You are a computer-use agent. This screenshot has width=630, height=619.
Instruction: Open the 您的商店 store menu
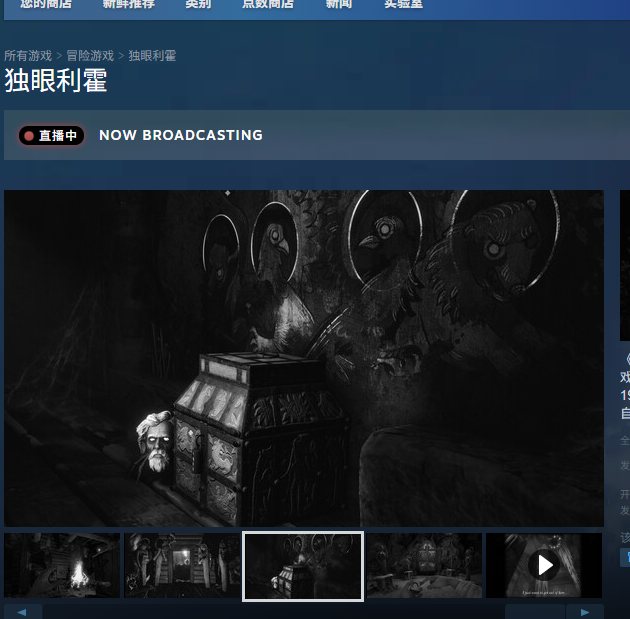46,4
